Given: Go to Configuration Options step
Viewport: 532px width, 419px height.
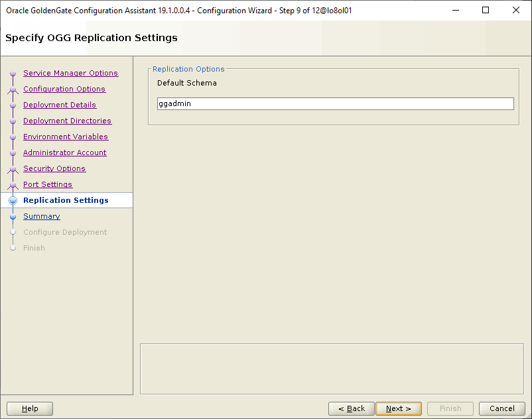Looking at the screenshot, I should coord(64,89).
